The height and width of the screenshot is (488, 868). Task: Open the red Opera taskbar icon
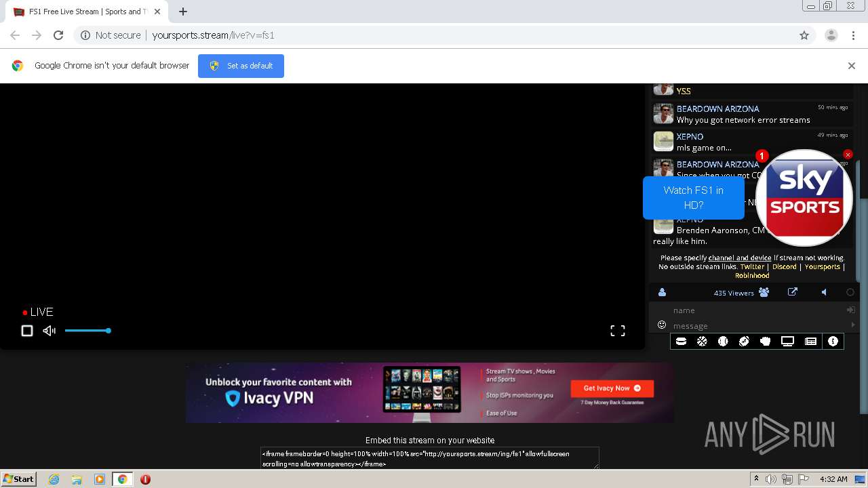145,479
